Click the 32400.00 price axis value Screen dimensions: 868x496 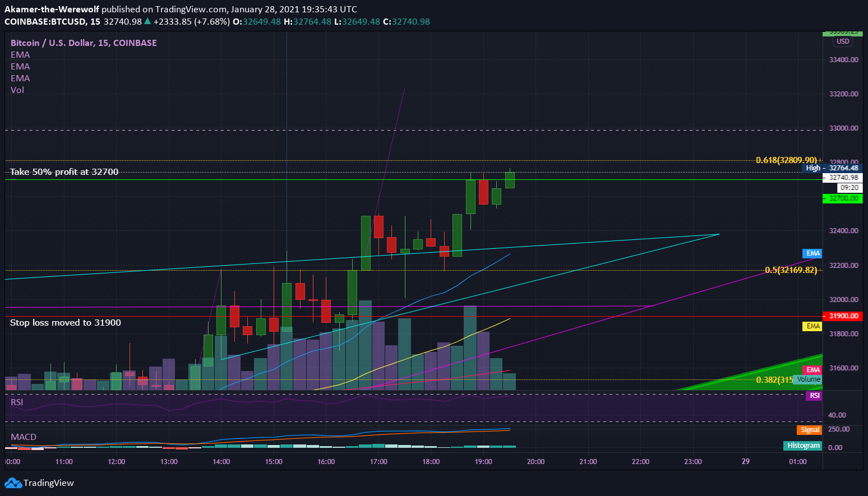coord(844,231)
